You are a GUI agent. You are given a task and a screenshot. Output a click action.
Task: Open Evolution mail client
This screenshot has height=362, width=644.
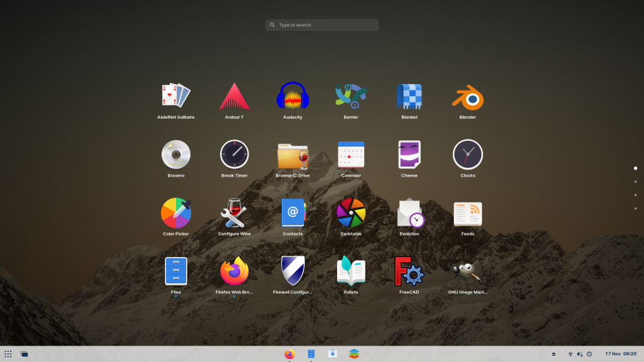(410, 213)
